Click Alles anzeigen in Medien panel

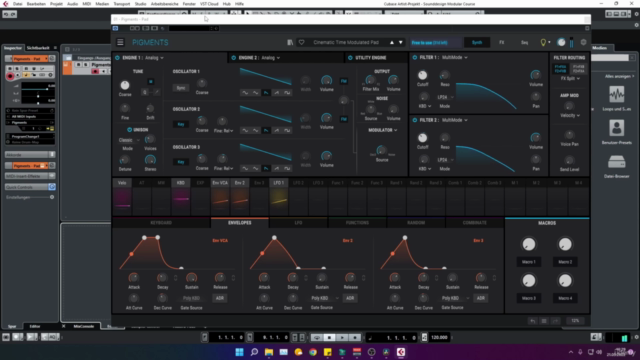619,76
